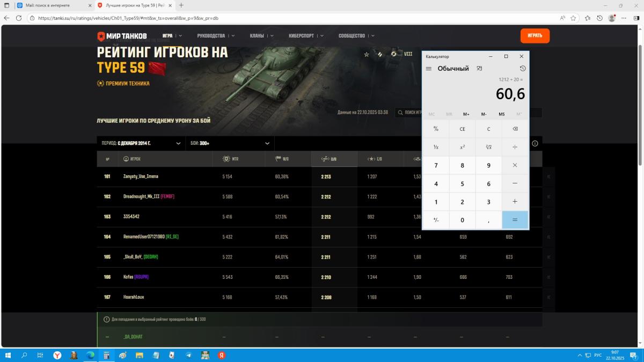Viewport: 644px width, 362px height.
Task: Refresh the browser page
Action: tap(19, 18)
